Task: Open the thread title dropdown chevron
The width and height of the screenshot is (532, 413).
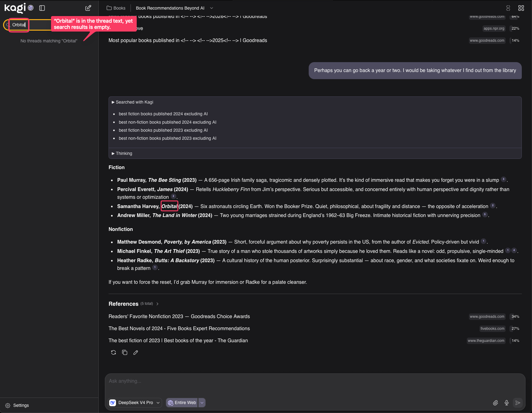Action: tap(212, 8)
